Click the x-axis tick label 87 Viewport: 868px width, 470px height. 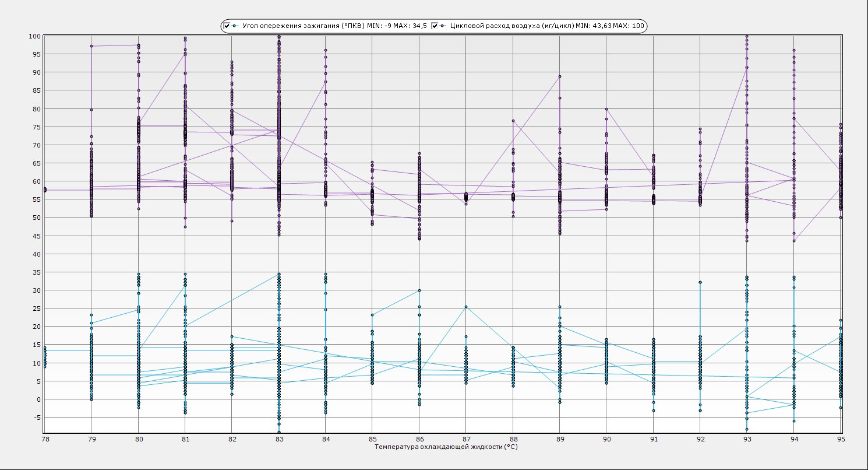click(x=466, y=438)
